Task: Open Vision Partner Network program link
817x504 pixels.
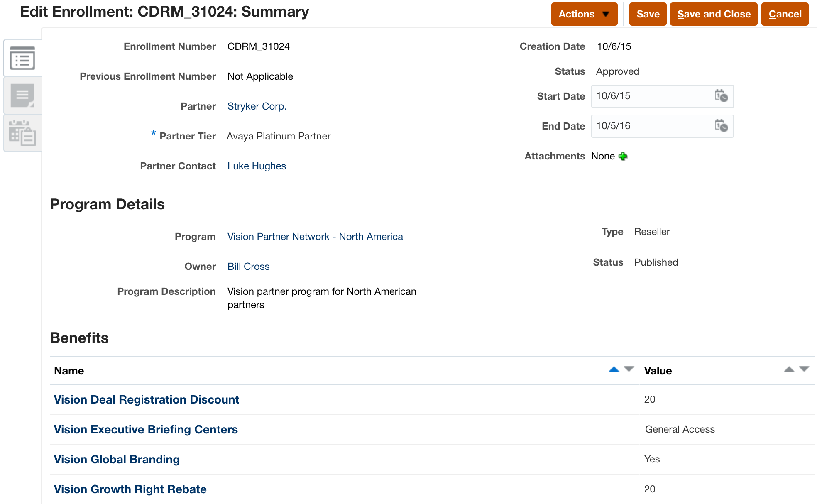Action: coord(315,237)
